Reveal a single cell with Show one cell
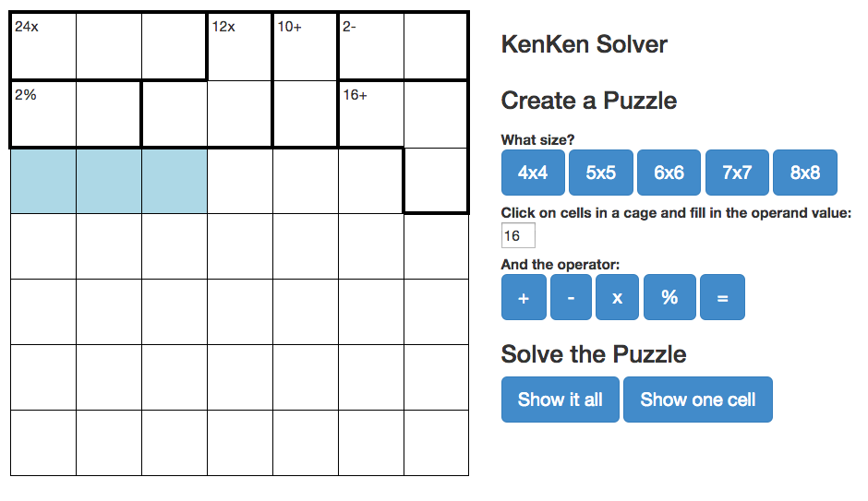The image size is (868, 501). pyautogui.click(x=697, y=400)
